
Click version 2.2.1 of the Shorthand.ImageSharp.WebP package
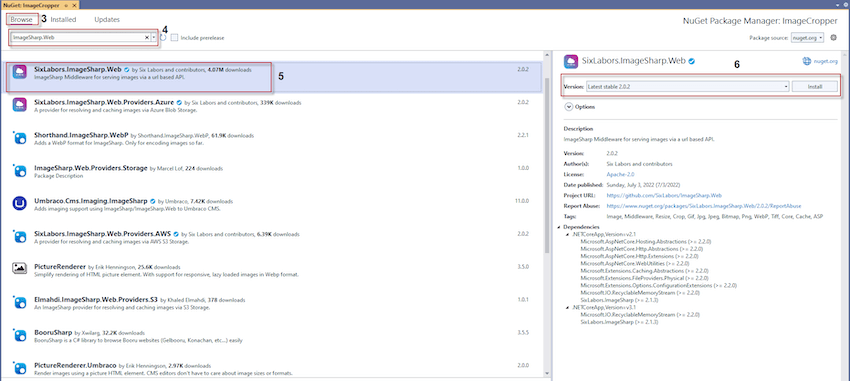[x=523, y=135]
